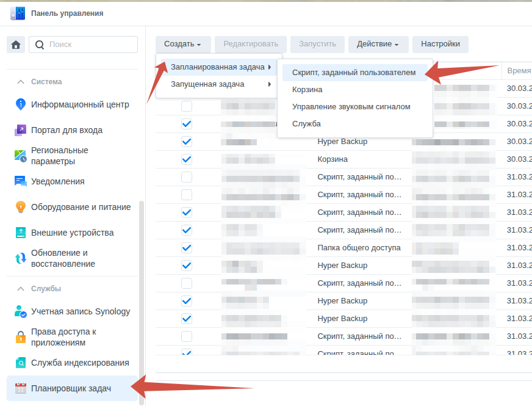Disable the task checkbox beside the first Hyper Backup row

187,142
